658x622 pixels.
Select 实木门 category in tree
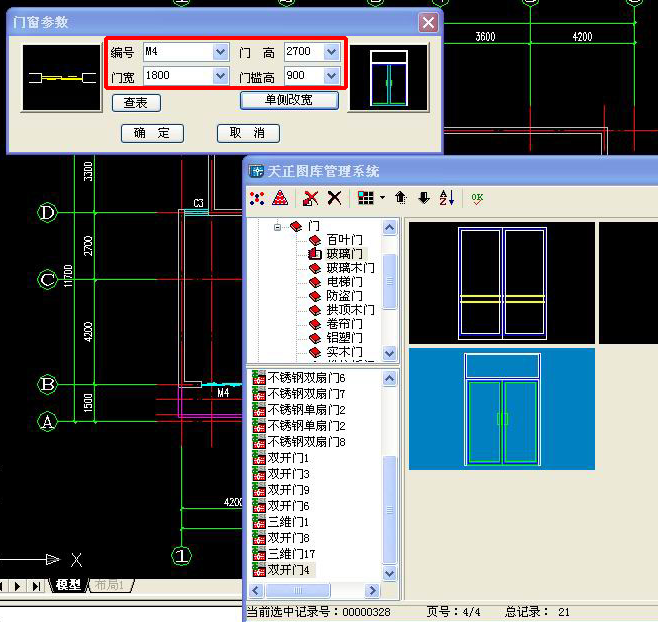click(344, 352)
